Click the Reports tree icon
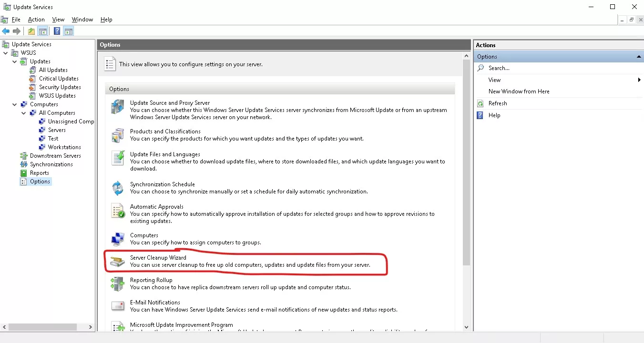 24,173
